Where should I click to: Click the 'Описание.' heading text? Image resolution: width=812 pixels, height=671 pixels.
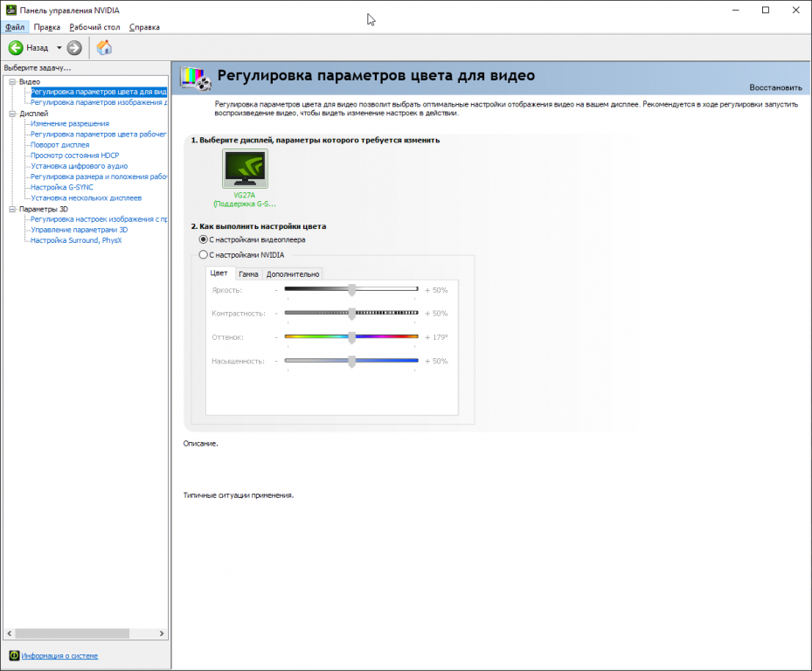[200, 444]
